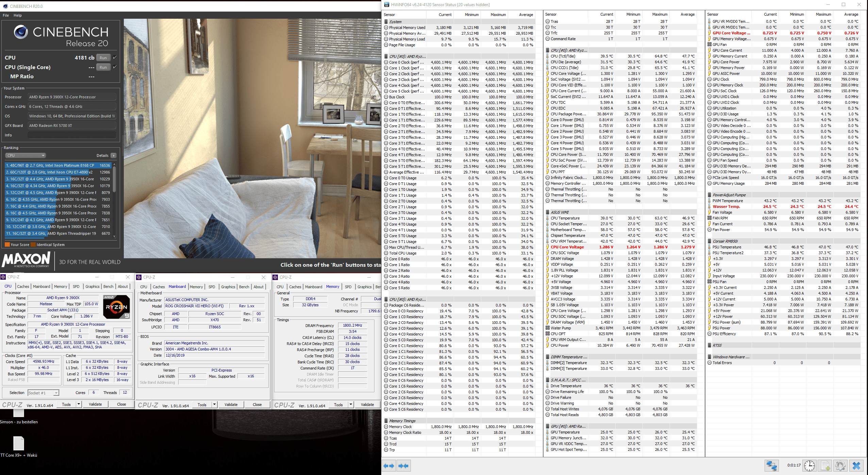The height and width of the screenshot is (475, 868).
Task: Click the 'Memory Timings' section icon
Action: point(386,421)
